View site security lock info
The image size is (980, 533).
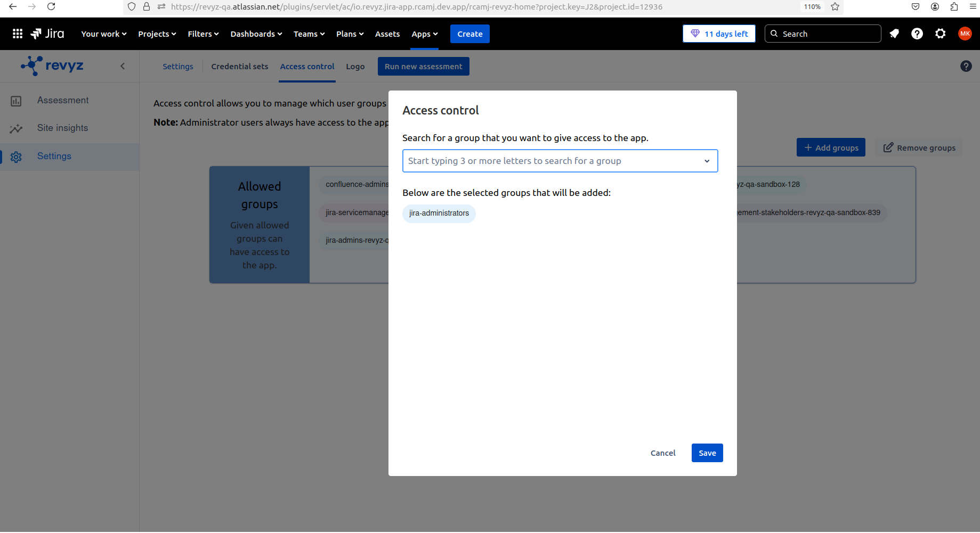pos(147,6)
